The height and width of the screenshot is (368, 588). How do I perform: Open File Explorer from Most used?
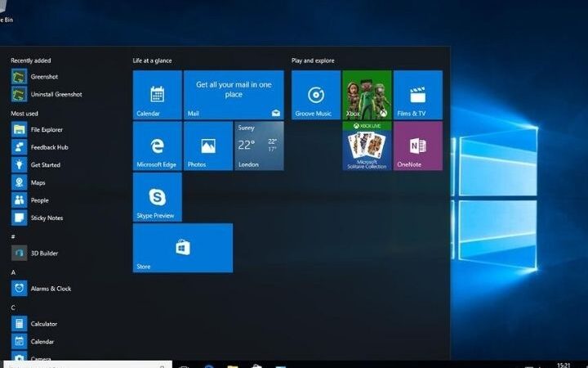click(37, 129)
